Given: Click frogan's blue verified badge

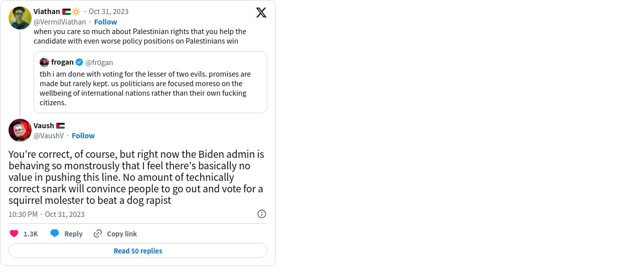Looking at the screenshot, I should click(79, 62).
